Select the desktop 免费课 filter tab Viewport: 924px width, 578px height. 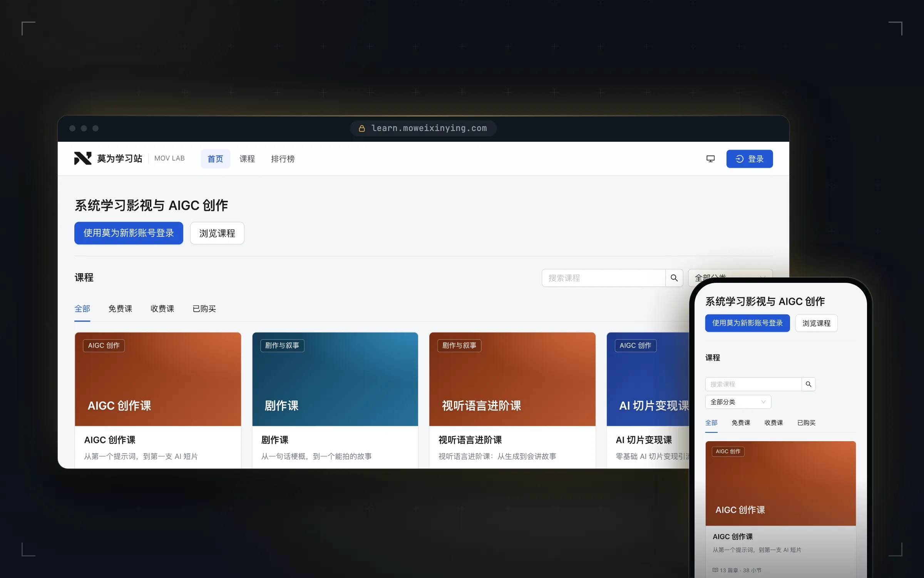pos(120,309)
